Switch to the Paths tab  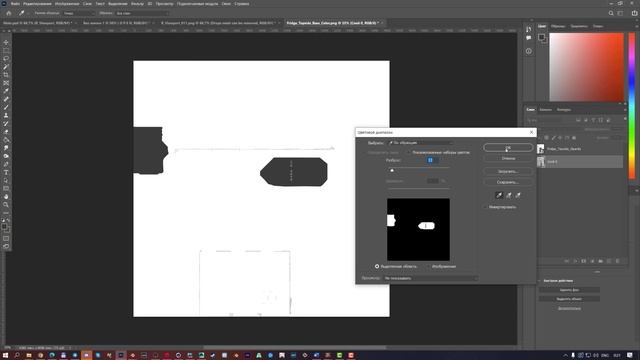click(x=564, y=109)
